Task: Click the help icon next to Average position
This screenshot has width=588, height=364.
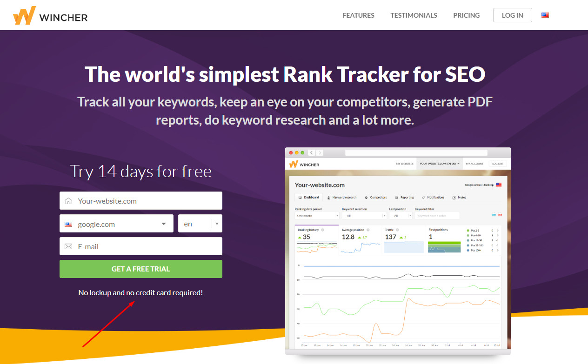Action: point(368,230)
